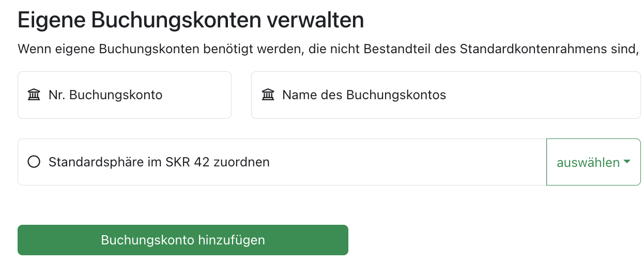This screenshot has height=278, width=644.
Task: Click the 'Name des Buchungskontos' placeholder text
Action: (364, 95)
